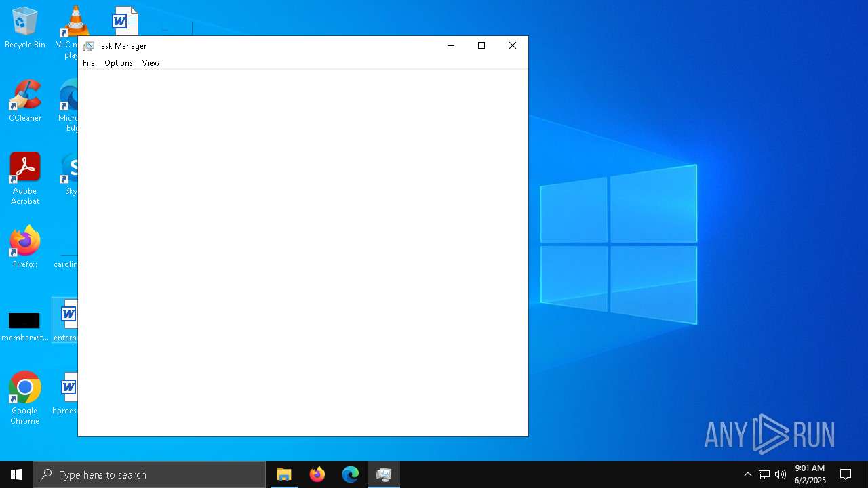Open File Explorer from the taskbar
This screenshot has width=868, height=488.
tap(284, 474)
